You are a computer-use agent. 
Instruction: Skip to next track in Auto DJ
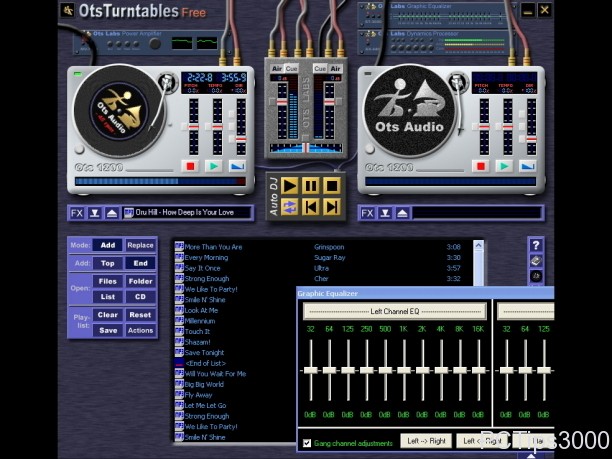331,207
